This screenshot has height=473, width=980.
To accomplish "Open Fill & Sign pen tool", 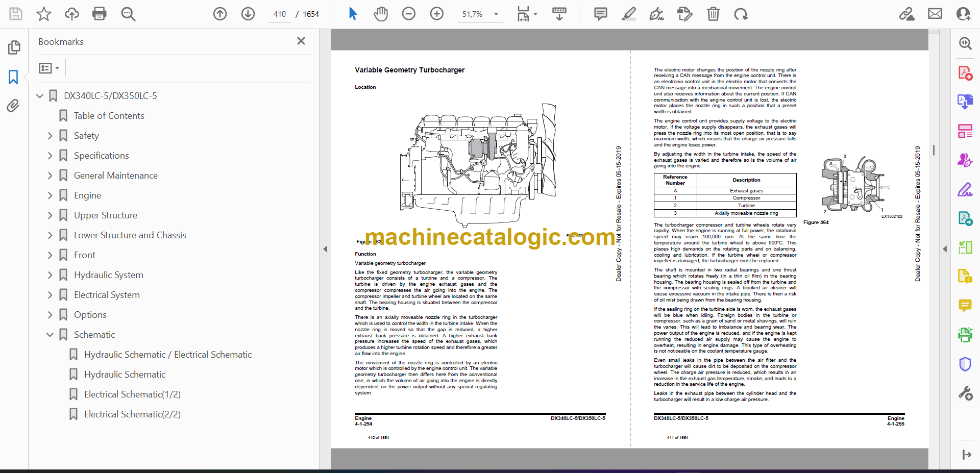I will coord(965,189).
